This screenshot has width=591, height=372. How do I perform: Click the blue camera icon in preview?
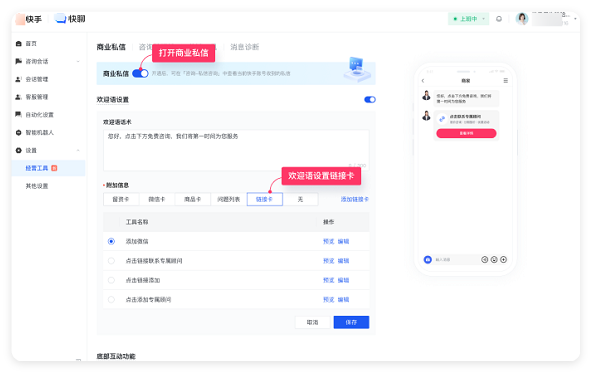pyautogui.click(x=427, y=259)
